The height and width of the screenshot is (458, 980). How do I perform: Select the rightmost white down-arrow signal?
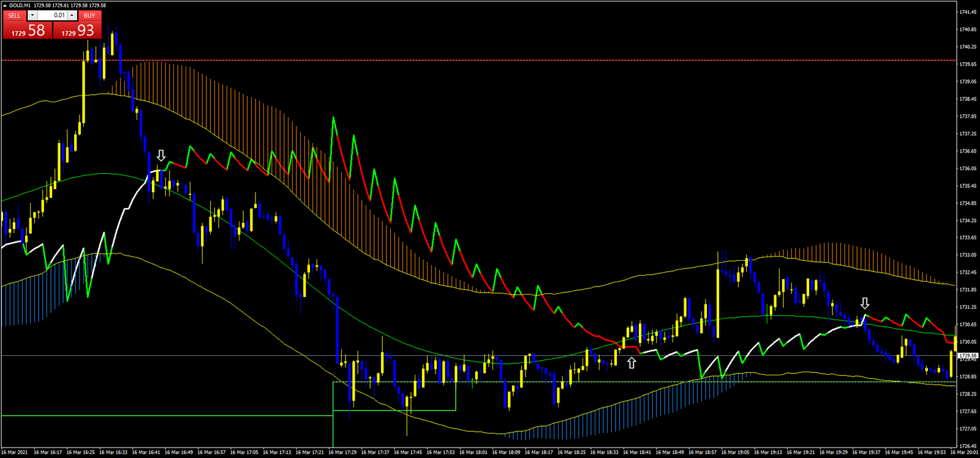click(x=865, y=304)
